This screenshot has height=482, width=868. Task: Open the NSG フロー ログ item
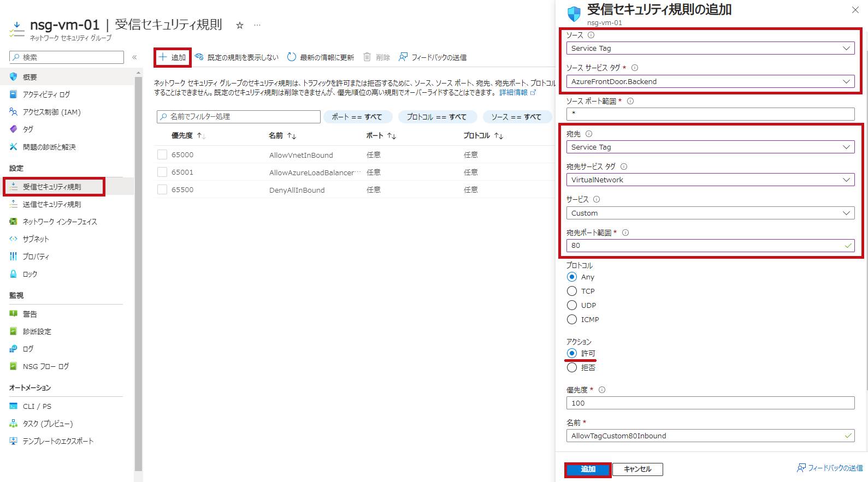pos(67,366)
